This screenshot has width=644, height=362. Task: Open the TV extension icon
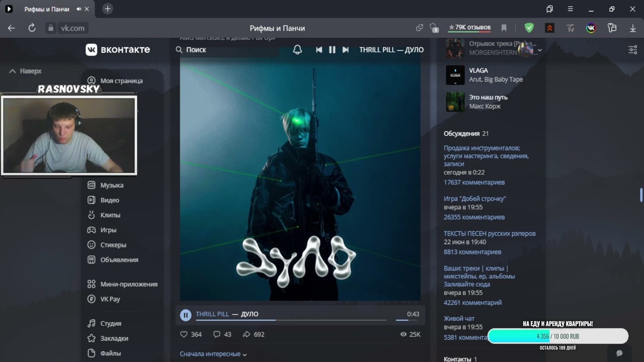pos(570,28)
